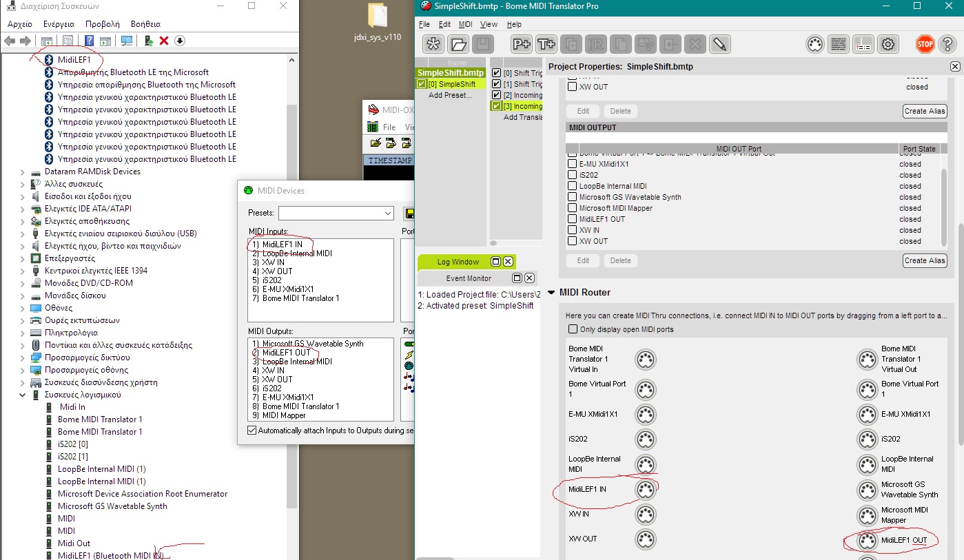Check the MidiLEF1 OUT port in MIDI OUTPUT list
The width and height of the screenshot is (964, 560).
pyautogui.click(x=572, y=219)
